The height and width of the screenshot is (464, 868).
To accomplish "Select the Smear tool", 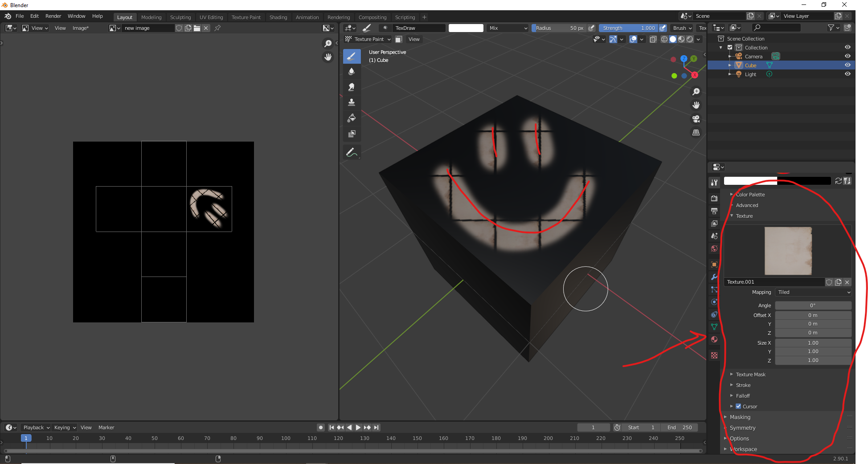I will pyautogui.click(x=352, y=87).
